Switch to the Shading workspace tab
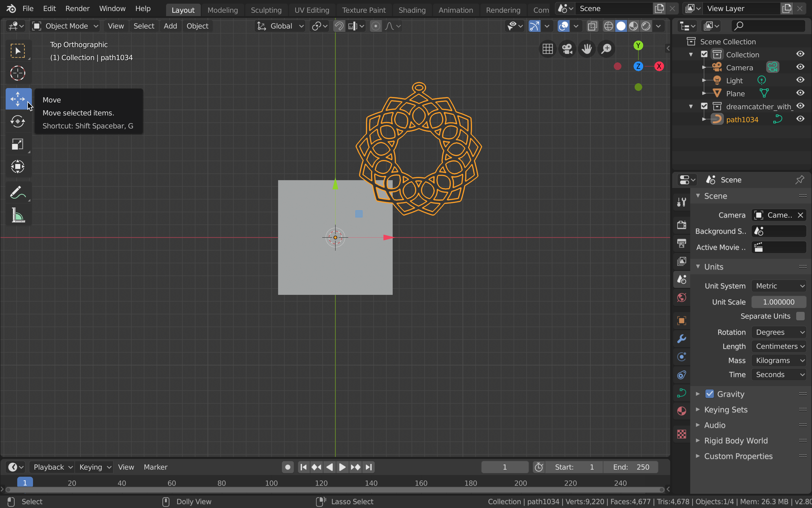The width and height of the screenshot is (812, 508). pyautogui.click(x=412, y=10)
